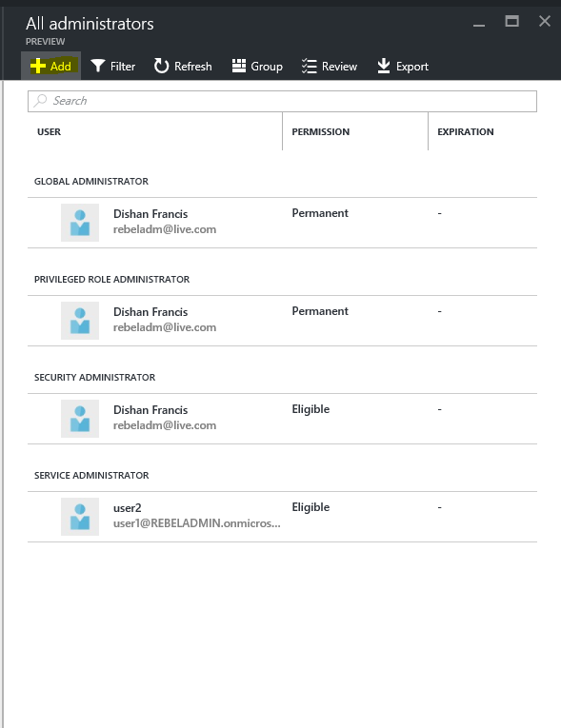Click user2 avatar under Service Administrator
The height and width of the screenshot is (728, 561).
pyautogui.click(x=80, y=517)
